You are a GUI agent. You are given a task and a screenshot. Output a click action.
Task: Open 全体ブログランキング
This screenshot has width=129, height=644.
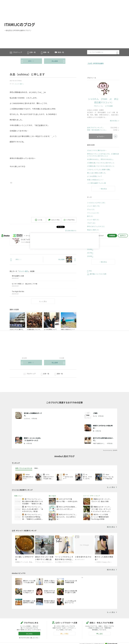(95, 128)
